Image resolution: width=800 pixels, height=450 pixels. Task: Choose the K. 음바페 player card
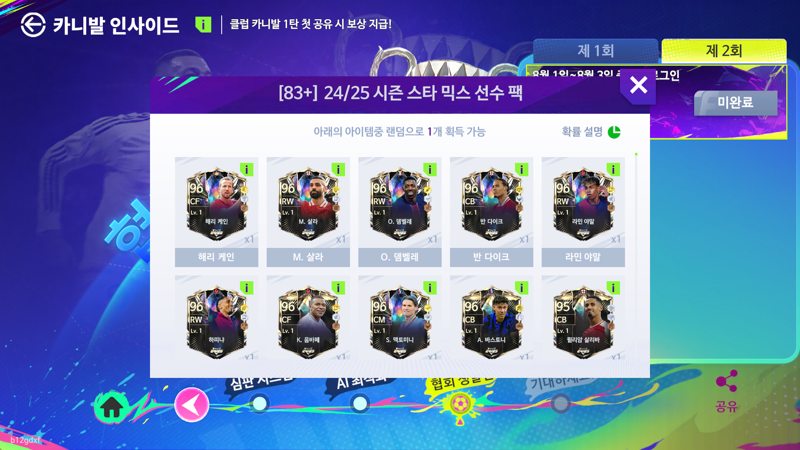tap(308, 318)
